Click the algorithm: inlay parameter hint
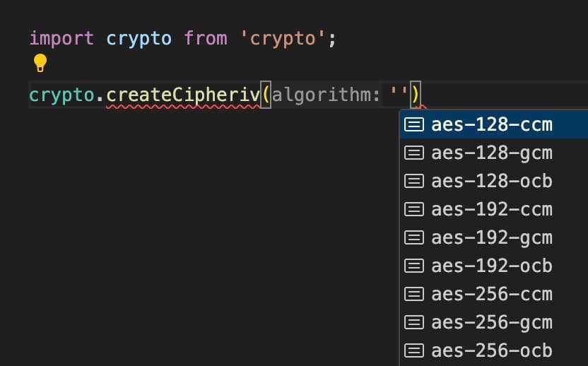 (326, 95)
